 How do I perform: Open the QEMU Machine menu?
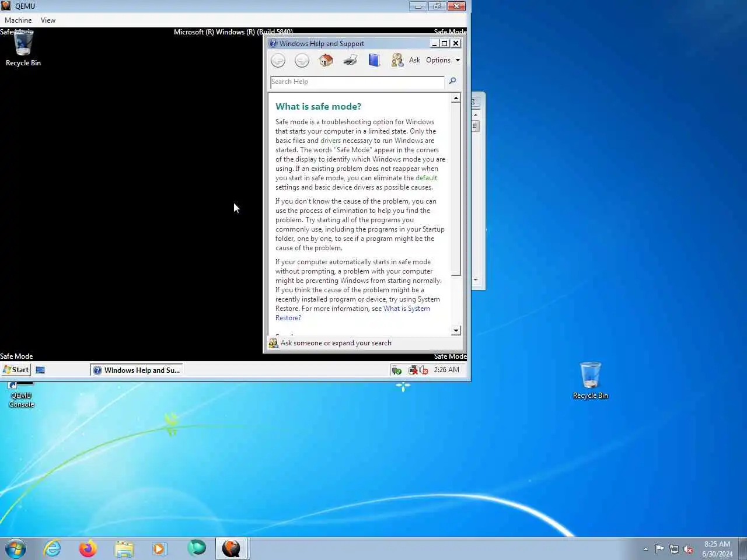(x=18, y=20)
